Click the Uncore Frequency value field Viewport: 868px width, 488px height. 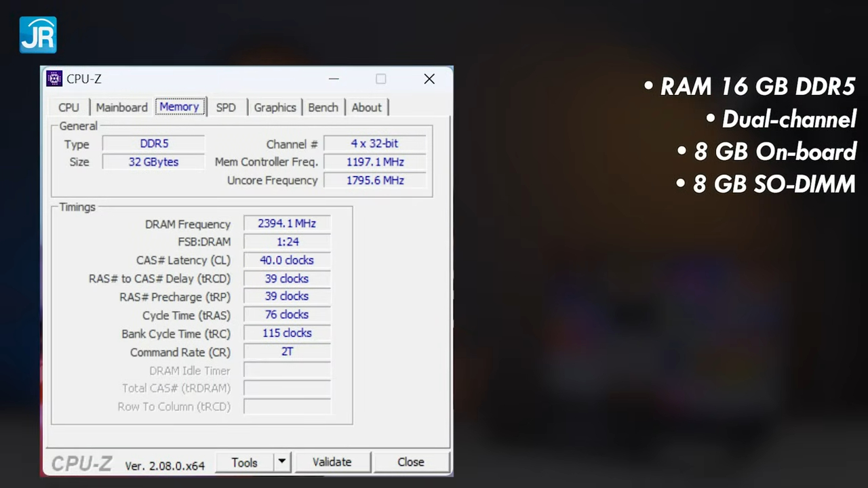(x=375, y=180)
